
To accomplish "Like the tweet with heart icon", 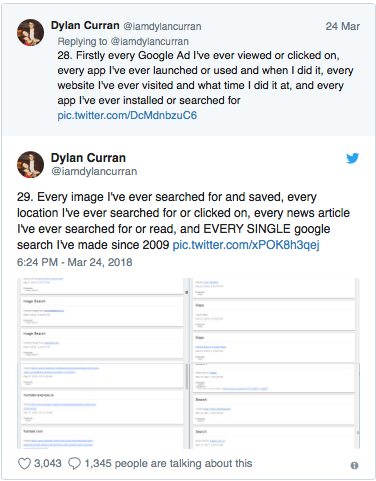I will 24,464.
